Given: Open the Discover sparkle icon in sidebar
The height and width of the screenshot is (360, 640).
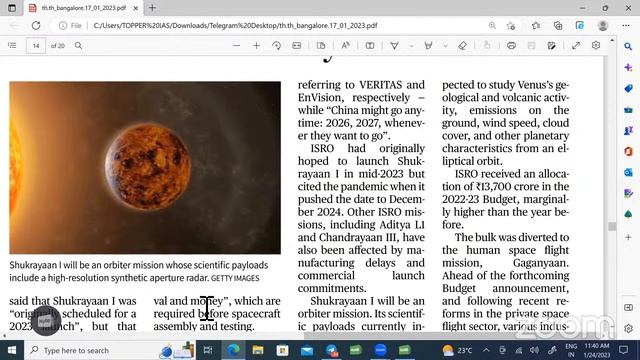Looking at the screenshot, I should [628, 67].
